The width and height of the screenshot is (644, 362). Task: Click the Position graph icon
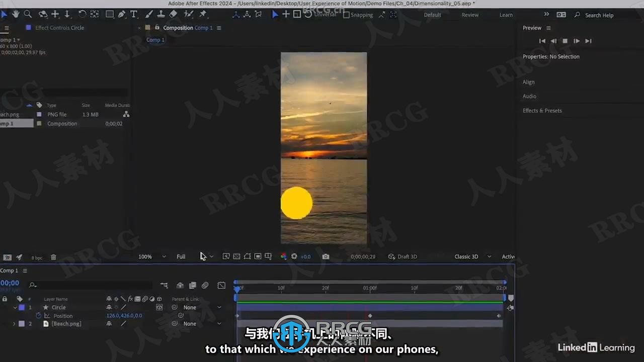[47, 316]
